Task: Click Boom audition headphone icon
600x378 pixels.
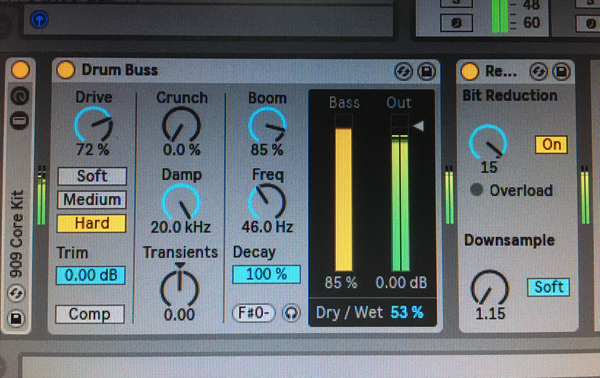Action: [x=291, y=313]
